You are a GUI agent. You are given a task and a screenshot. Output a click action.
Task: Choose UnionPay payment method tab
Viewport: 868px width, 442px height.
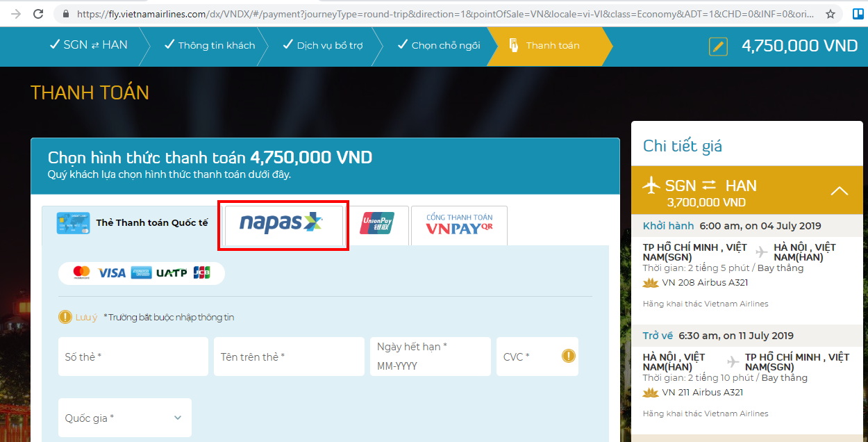point(377,224)
